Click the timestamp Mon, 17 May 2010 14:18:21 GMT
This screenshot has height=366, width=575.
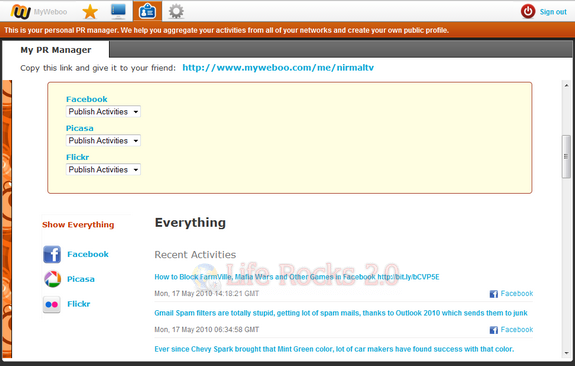[206, 293]
